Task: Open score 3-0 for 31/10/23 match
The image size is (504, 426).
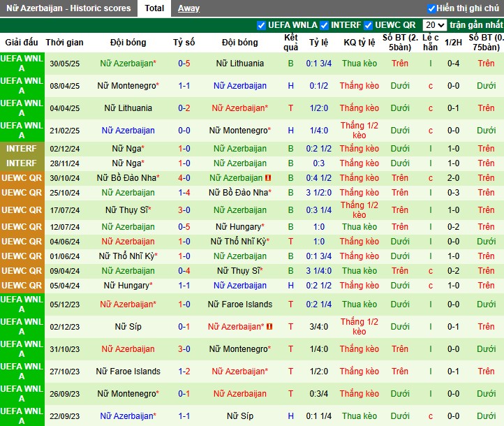Action: [184, 349]
